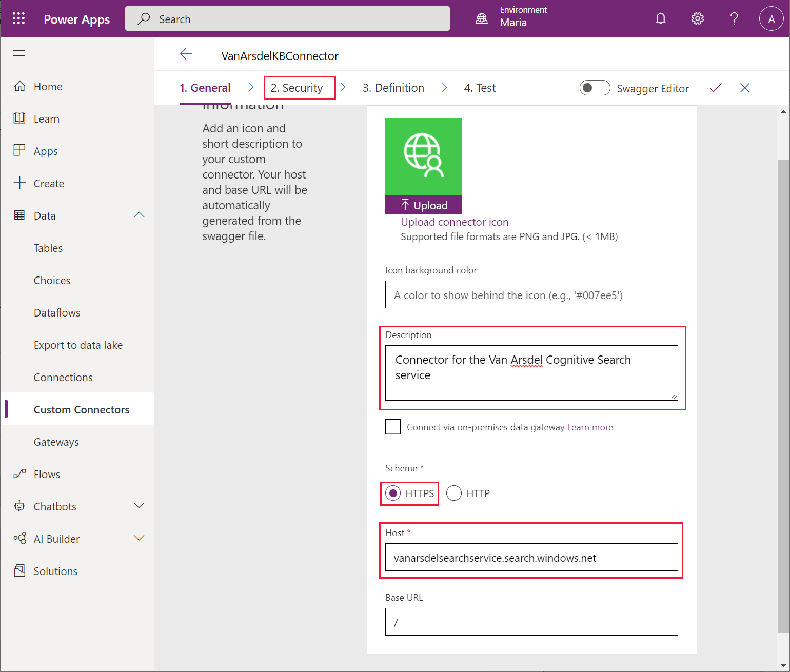The height and width of the screenshot is (672, 790).
Task: Click the AI Builder icon
Action: click(x=19, y=539)
